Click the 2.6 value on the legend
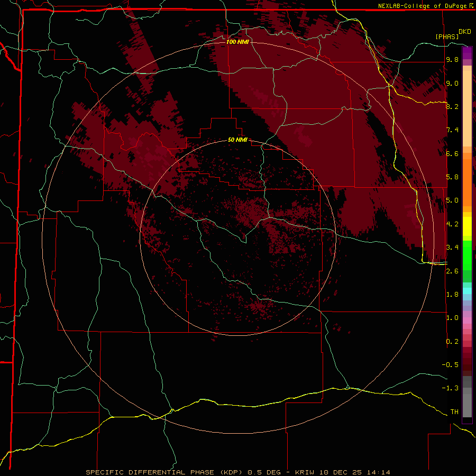Viewport: 476px width, 476px height. pos(452,271)
